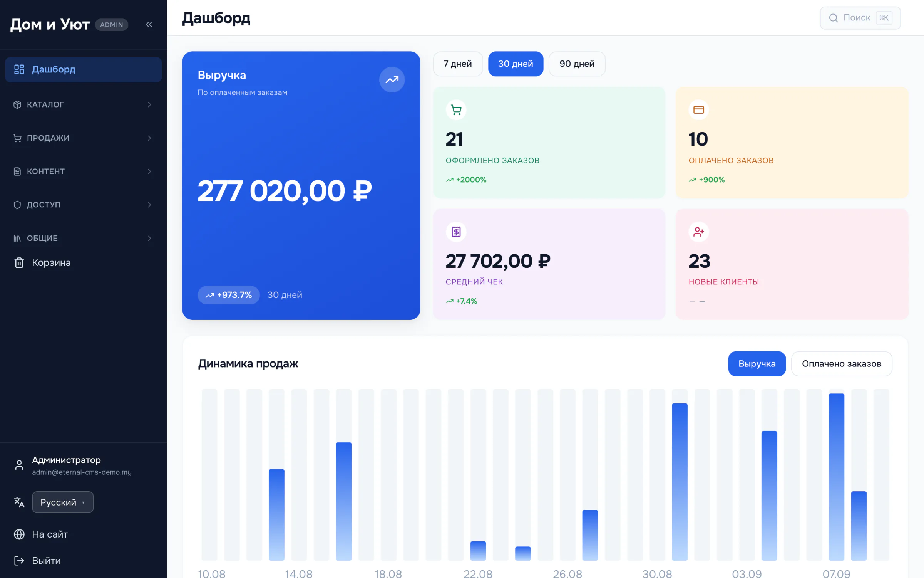The height and width of the screenshot is (578, 924).
Task: Click the +973.7% growth badge
Action: coord(229,295)
